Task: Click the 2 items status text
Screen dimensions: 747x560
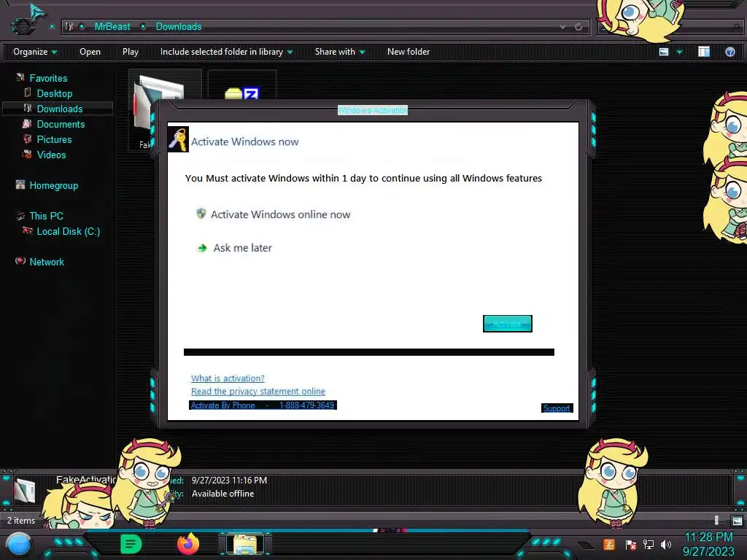Action: coord(21,521)
